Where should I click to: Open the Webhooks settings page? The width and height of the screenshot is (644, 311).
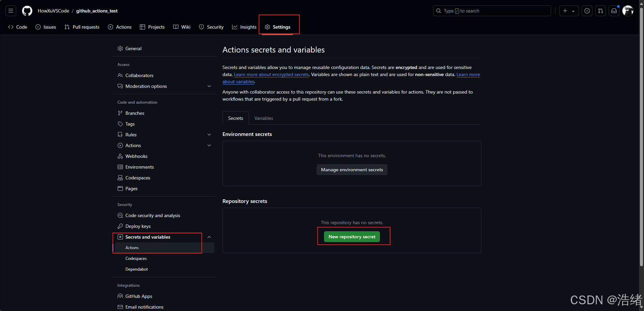coord(136,156)
